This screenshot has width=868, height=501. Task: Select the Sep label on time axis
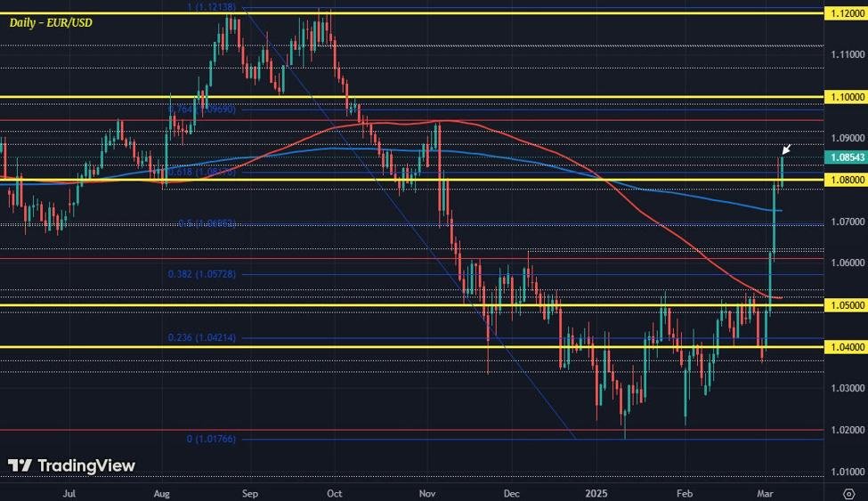tap(250, 490)
